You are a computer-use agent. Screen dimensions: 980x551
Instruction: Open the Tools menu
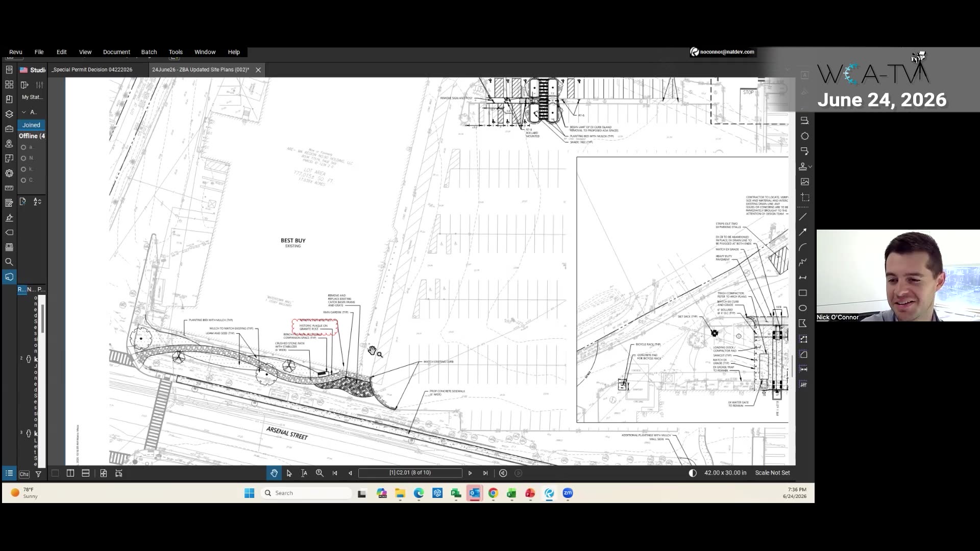(176, 52)
